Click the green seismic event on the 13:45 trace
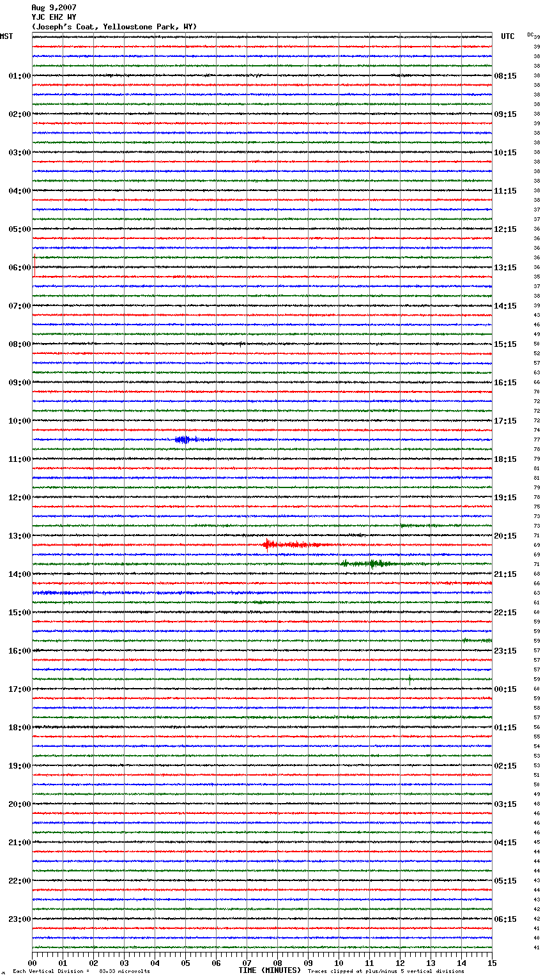543x980 pixels. click(x=369, y=563)
